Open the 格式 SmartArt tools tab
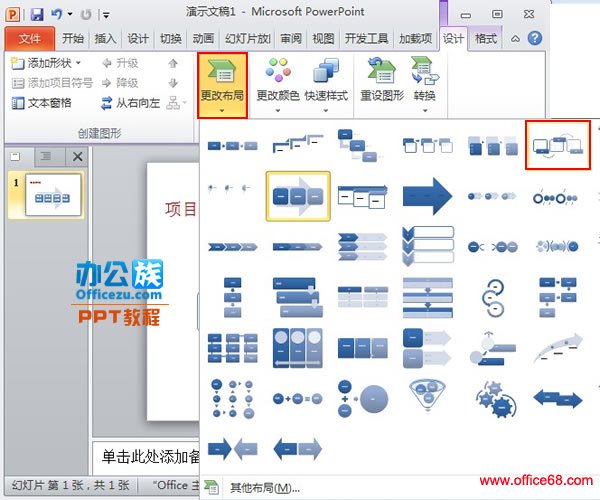Image resolution: width=600 pixels, height=500 pixels. pyautogui.click(x=486, y=39)
